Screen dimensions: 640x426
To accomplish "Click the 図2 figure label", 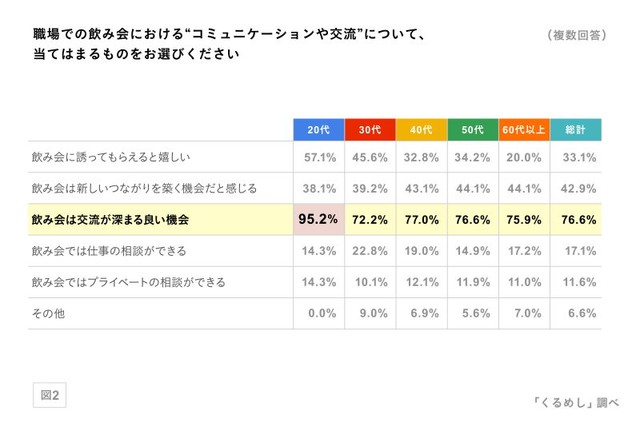I will pos(49,395).
